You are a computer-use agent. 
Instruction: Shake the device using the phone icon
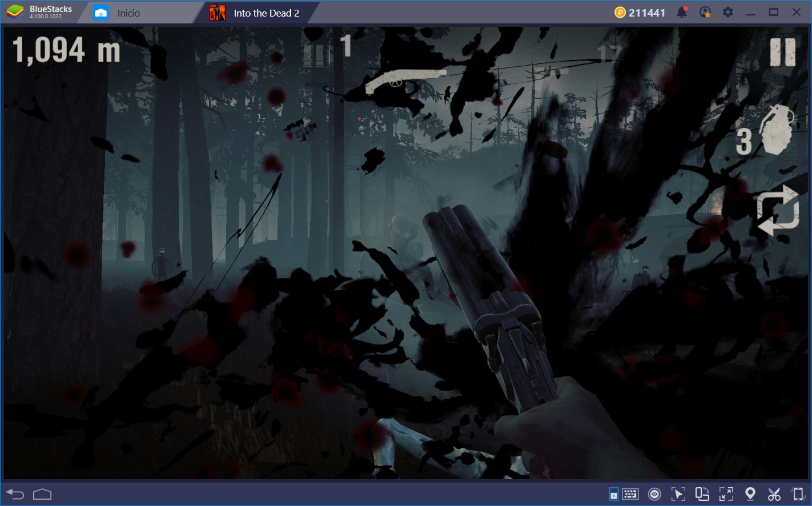click(x=798, y=494)
